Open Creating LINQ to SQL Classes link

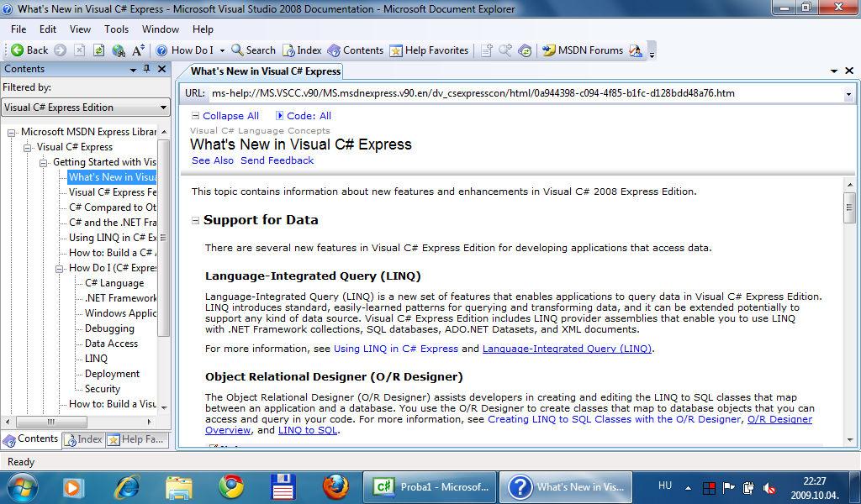tap(614, 419)
